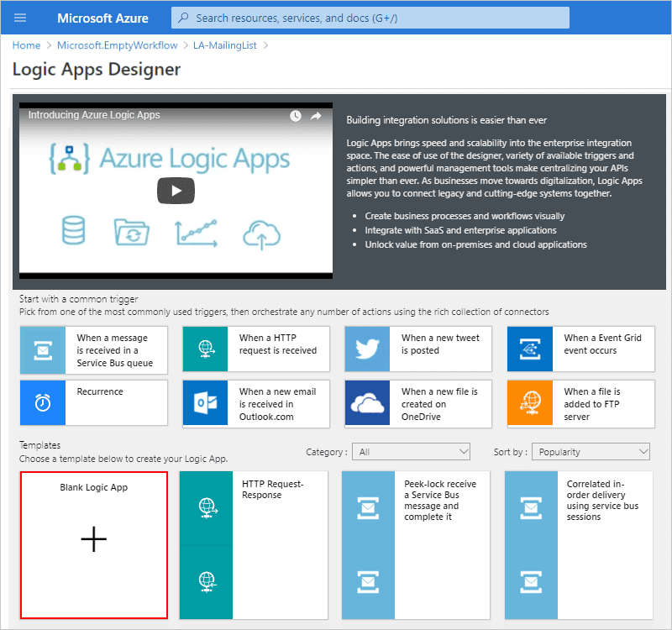Click the video Watch later clock icon
This screenshot has width=672, height=630.
(x=296, y=116)
